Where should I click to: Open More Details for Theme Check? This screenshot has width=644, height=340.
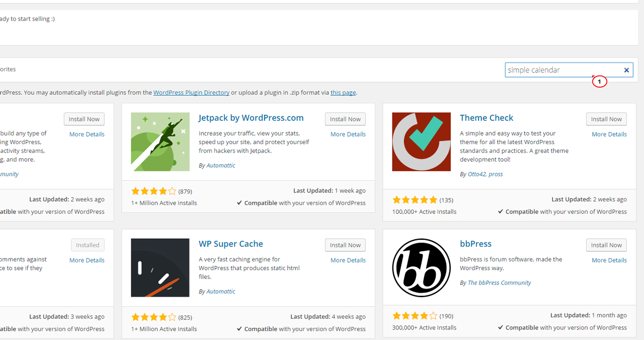[609, 134]
